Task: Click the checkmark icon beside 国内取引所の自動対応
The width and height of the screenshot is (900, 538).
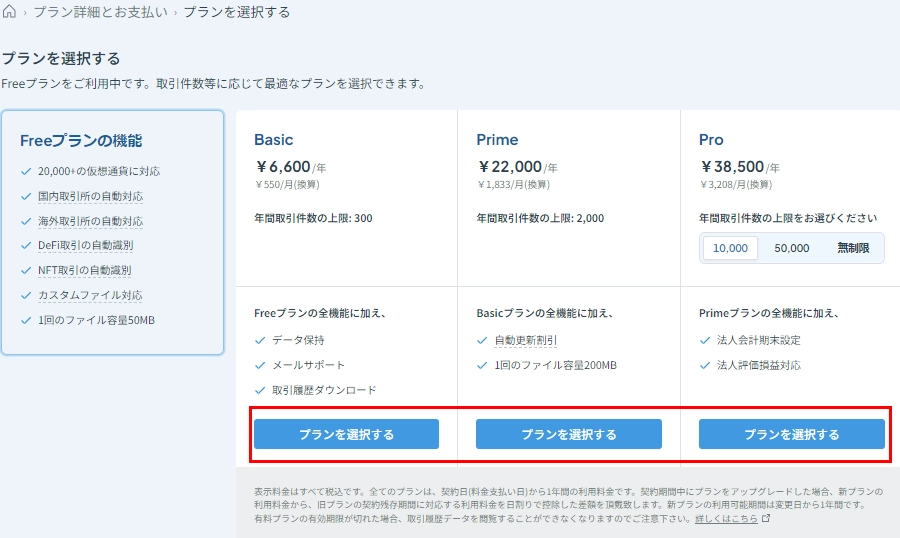Action: coord(26,196)
